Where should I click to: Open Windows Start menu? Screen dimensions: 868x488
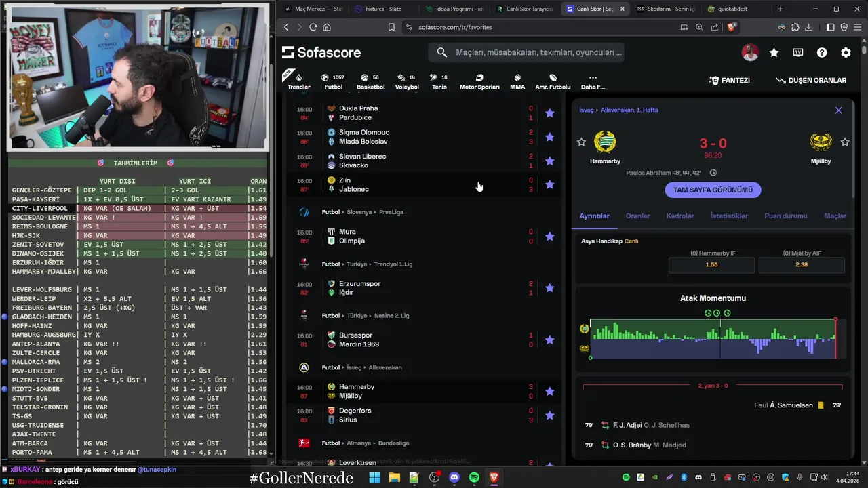click(x=374, y=478)
